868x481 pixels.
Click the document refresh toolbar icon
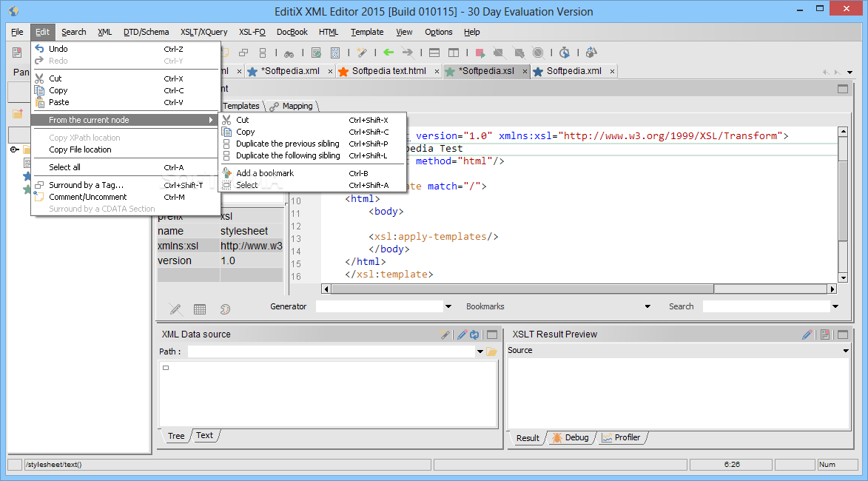click(x=316, y=53)
